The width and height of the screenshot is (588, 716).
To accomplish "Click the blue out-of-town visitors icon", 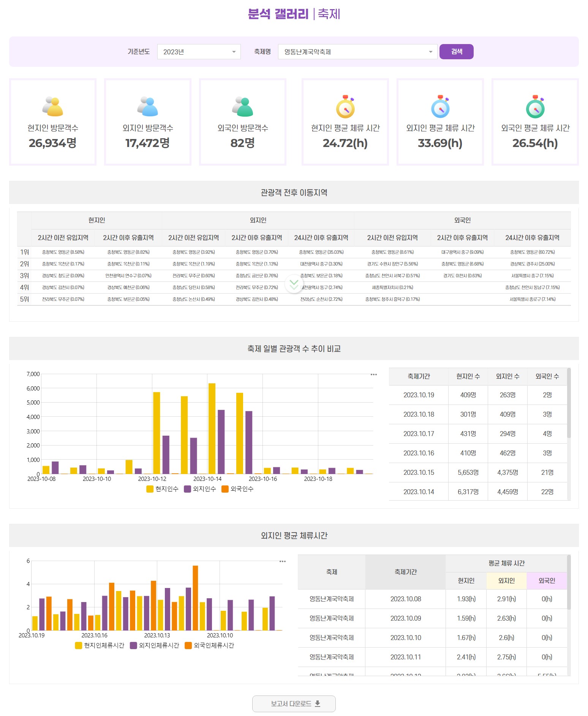I will click(147, 106).
